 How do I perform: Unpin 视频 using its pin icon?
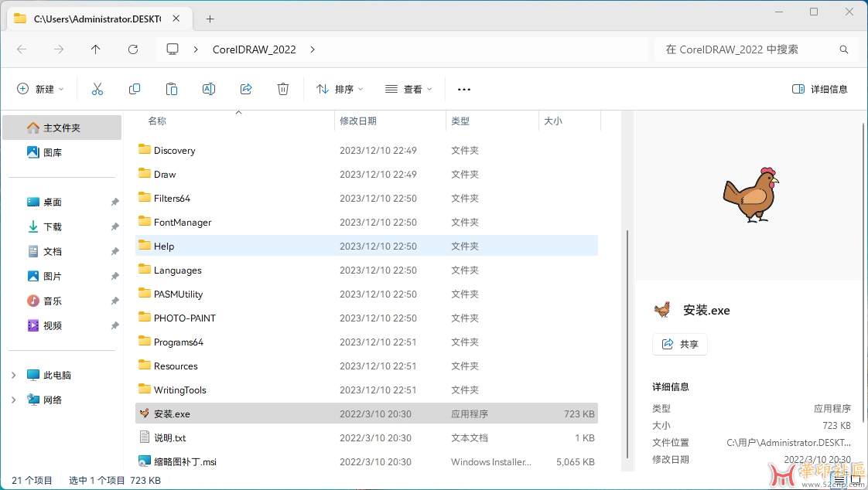coord(114,325)
